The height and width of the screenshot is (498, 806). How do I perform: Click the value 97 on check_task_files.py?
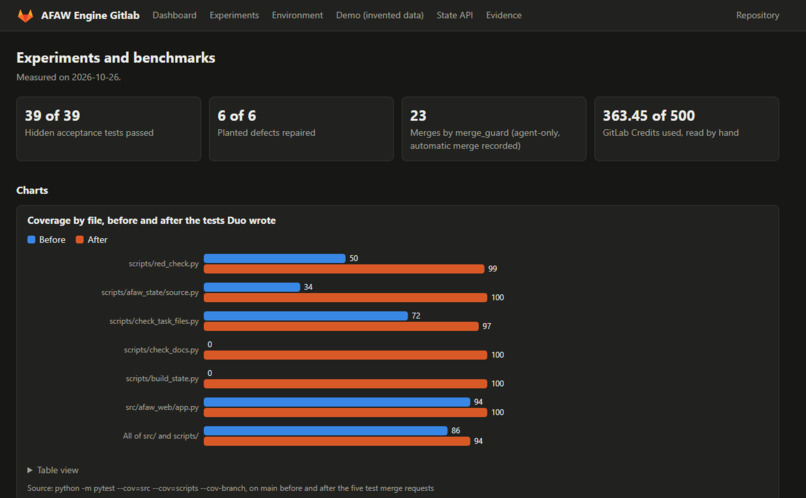coord(487,327)
